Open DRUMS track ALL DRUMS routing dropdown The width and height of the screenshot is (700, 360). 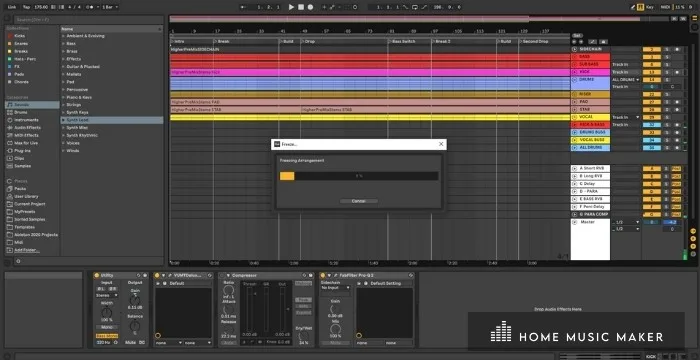(625, 80)
